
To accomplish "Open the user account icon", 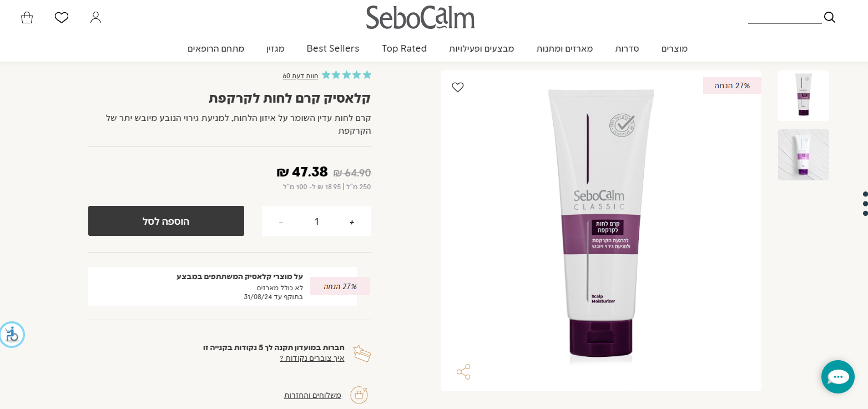I will click(x=96, y=17).
